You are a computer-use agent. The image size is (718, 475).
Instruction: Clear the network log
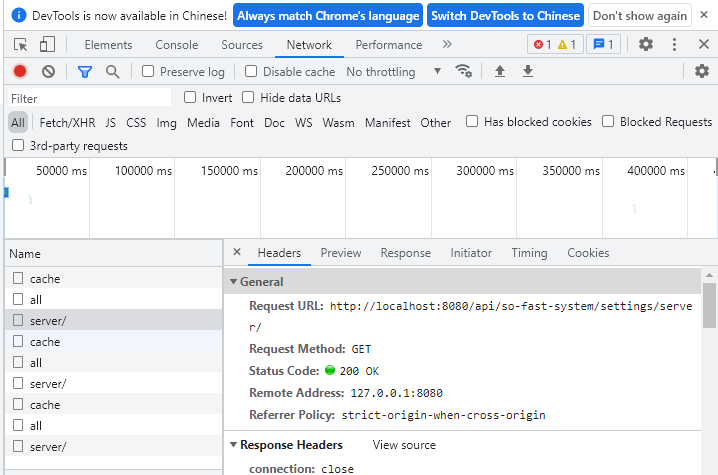click(48, 72)
